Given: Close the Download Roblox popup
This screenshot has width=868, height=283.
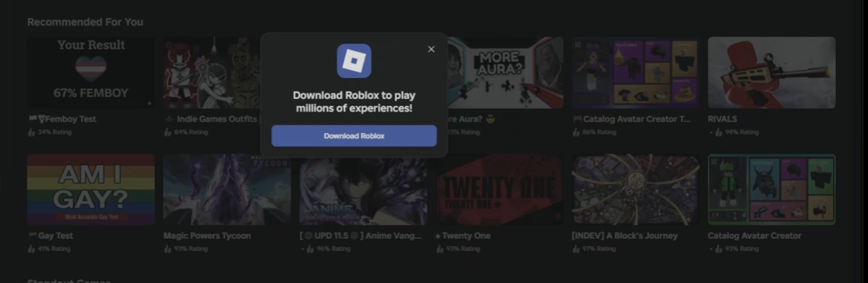Looking at the screenshot, I should [431, 49].
